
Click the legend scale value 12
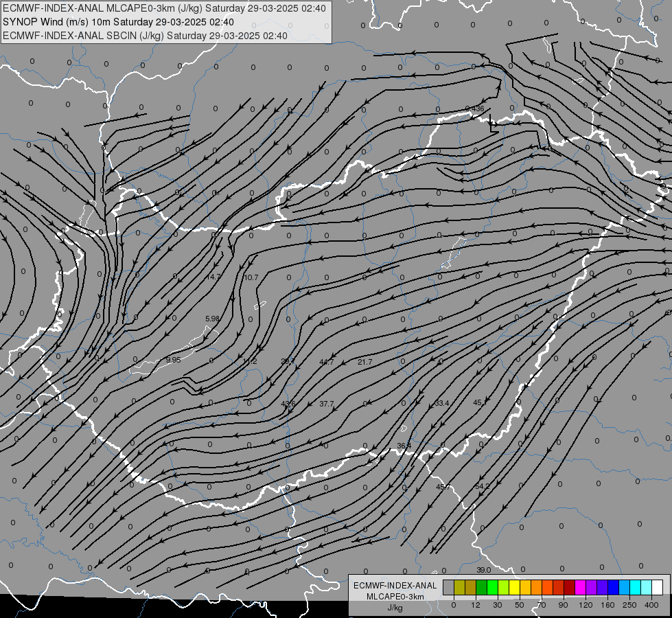(476, 605)
